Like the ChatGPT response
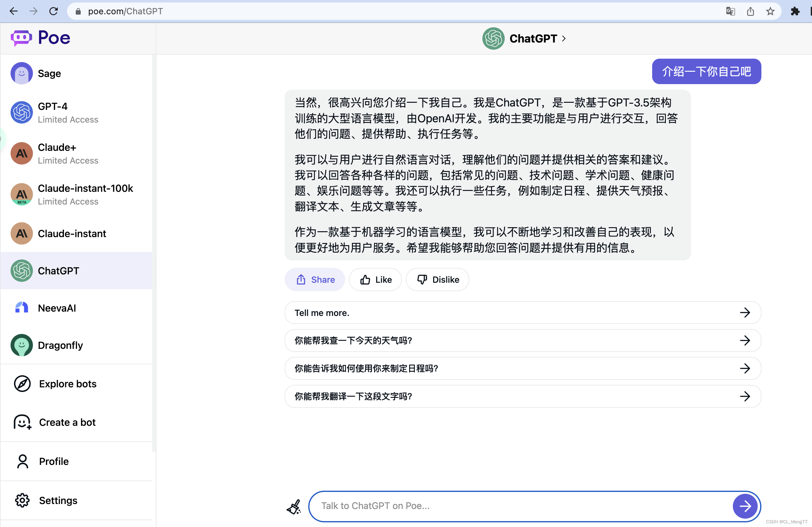Image resolution: width=812 pixels, height=527 pixels. coord(375,279)
